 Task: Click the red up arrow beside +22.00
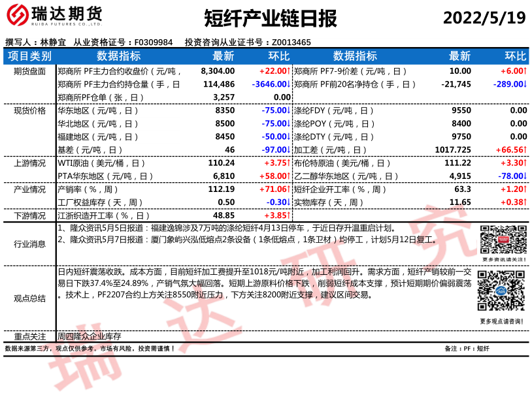(289, 71)
